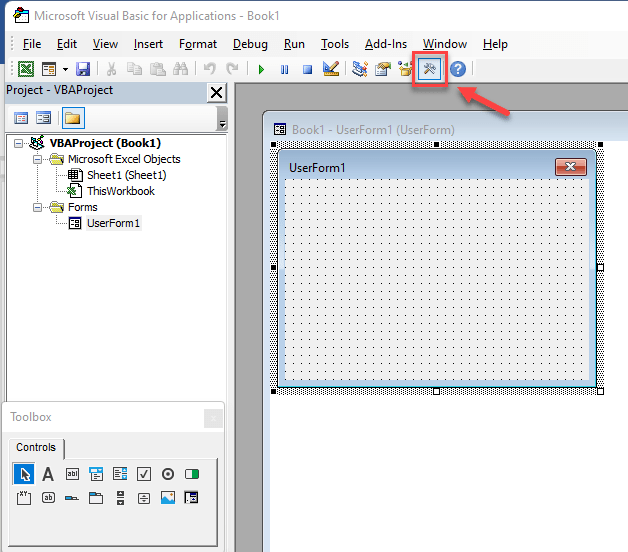
Task: Click the Reset stop square icon
Action: (308, 70)
